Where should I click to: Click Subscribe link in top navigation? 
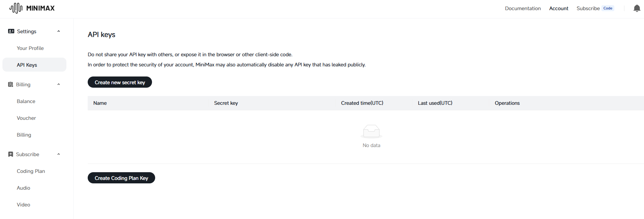tap(588, 8)
